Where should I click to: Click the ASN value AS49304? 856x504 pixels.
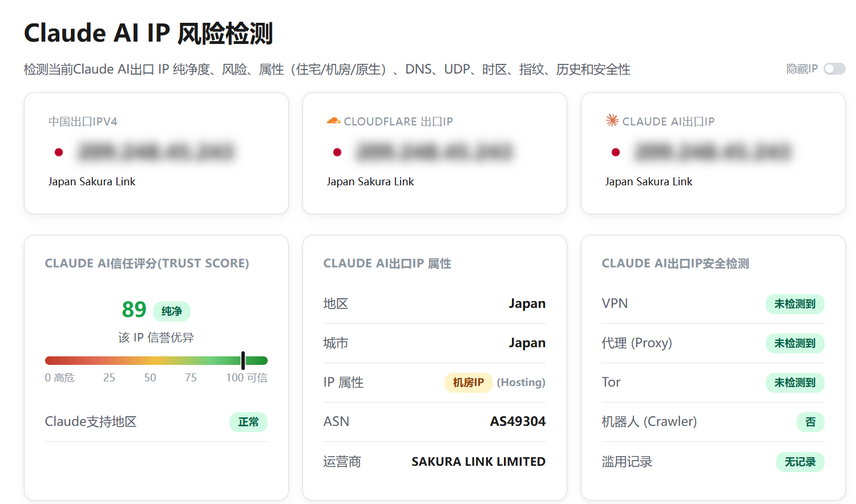(x=518, y=421)
